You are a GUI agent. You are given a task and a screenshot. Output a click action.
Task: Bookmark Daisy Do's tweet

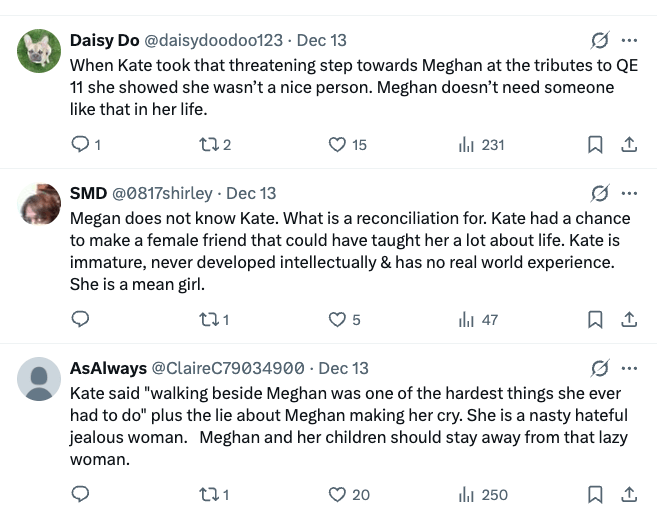(595, 145)
